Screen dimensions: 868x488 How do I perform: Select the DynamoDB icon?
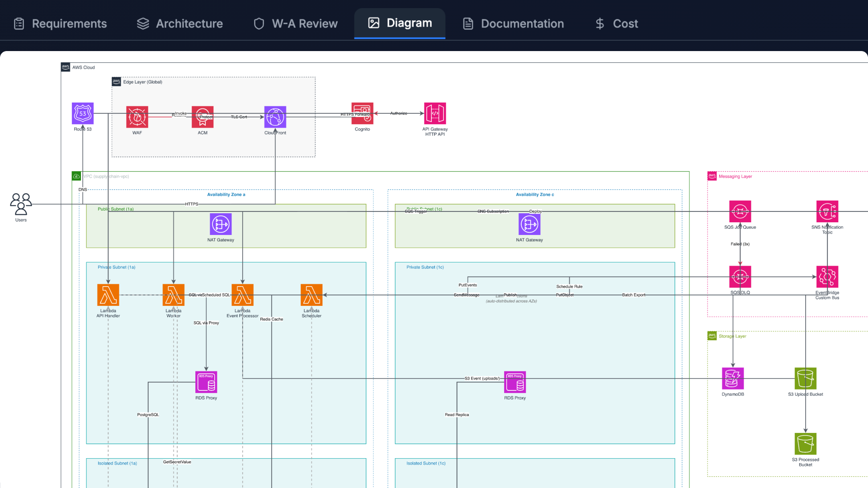733,378
